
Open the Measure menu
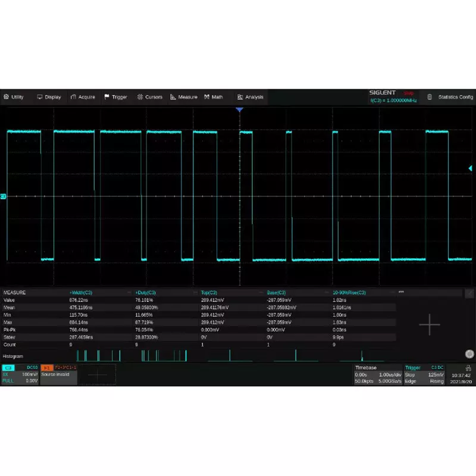(x=184, y=97)
